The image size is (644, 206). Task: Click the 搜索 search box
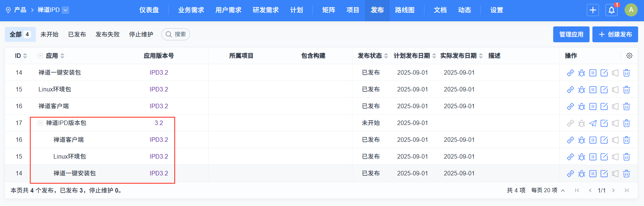[176, 34]
